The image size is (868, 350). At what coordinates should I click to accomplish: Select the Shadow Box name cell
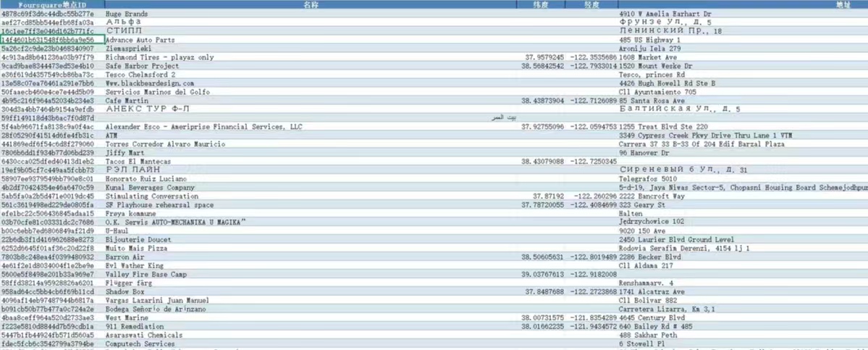coord(310,292)
